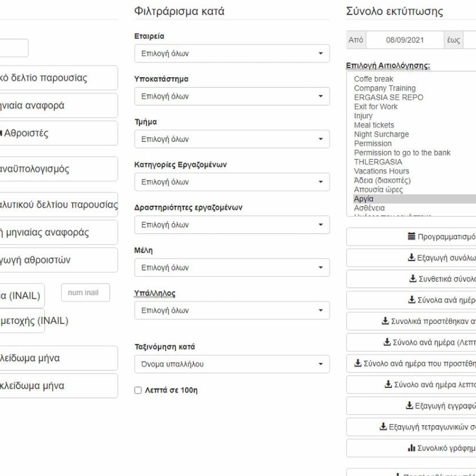Image resolution: width=476 pixels, height=476 pixels.
Task: Click the download icon for Συνθετικά σύνολα
Action: (413, 278)
